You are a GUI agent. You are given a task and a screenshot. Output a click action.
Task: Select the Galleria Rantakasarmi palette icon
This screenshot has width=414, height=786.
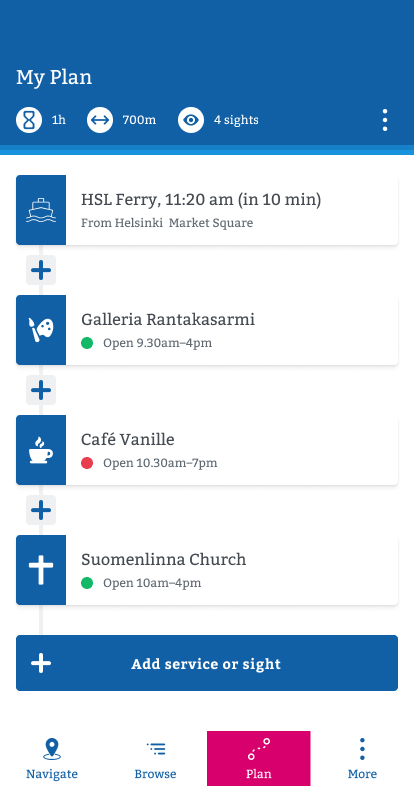(41, 330)
